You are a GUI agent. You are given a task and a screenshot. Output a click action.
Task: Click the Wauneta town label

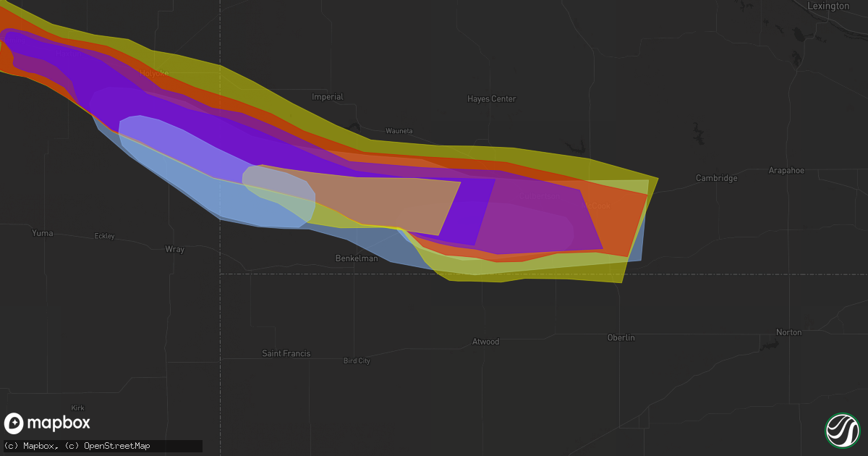point(399,131)
